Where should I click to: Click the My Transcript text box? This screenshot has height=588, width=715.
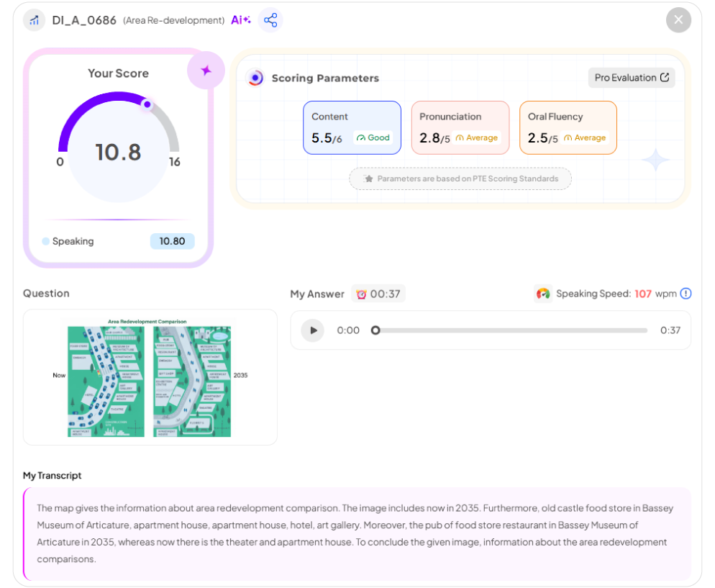[357, 533]
